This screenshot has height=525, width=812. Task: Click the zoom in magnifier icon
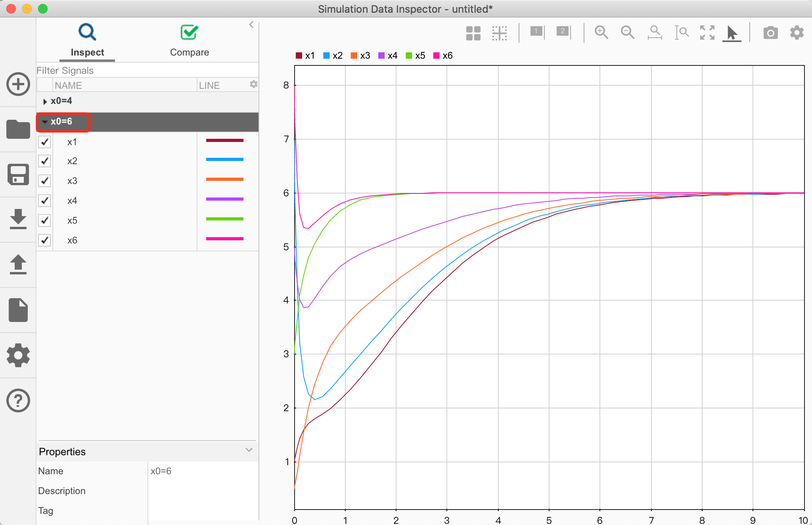(x=601, y=33)
